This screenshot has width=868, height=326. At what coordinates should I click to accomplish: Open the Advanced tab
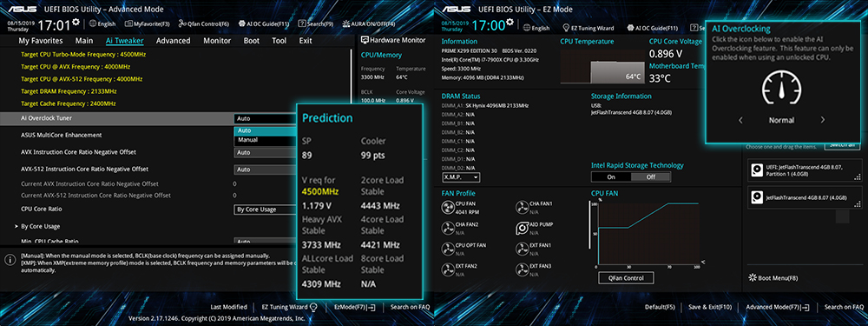pyautogui.click(x=173, y=41)
